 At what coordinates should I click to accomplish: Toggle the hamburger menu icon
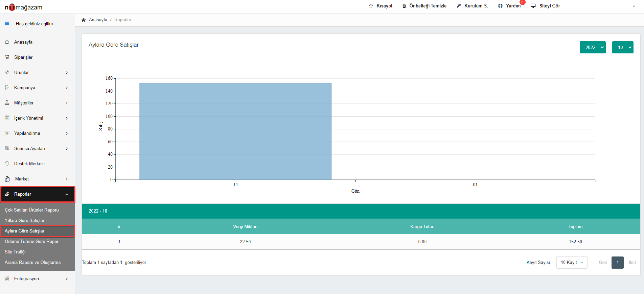click(7, 24)
